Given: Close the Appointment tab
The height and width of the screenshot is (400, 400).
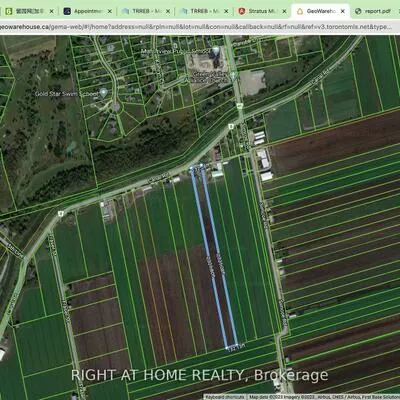Looking at the screenshot, I should pos(109,11).
